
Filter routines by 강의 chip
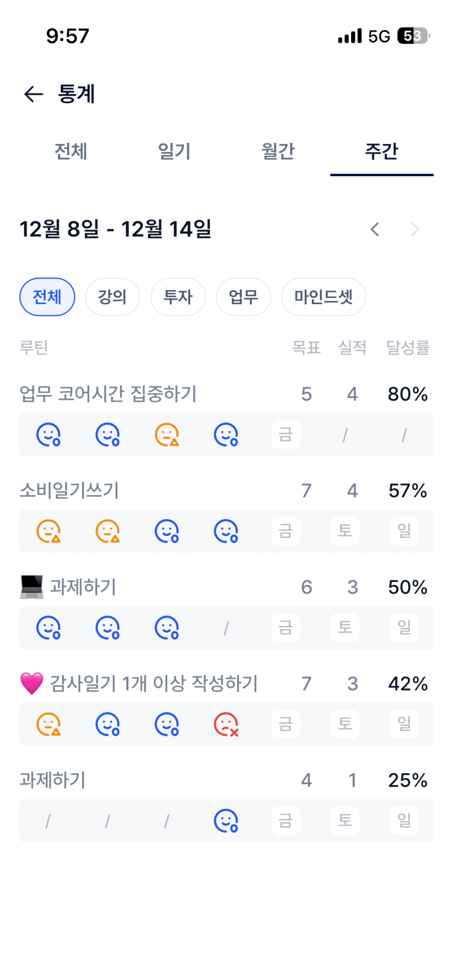tap(112, 297)
